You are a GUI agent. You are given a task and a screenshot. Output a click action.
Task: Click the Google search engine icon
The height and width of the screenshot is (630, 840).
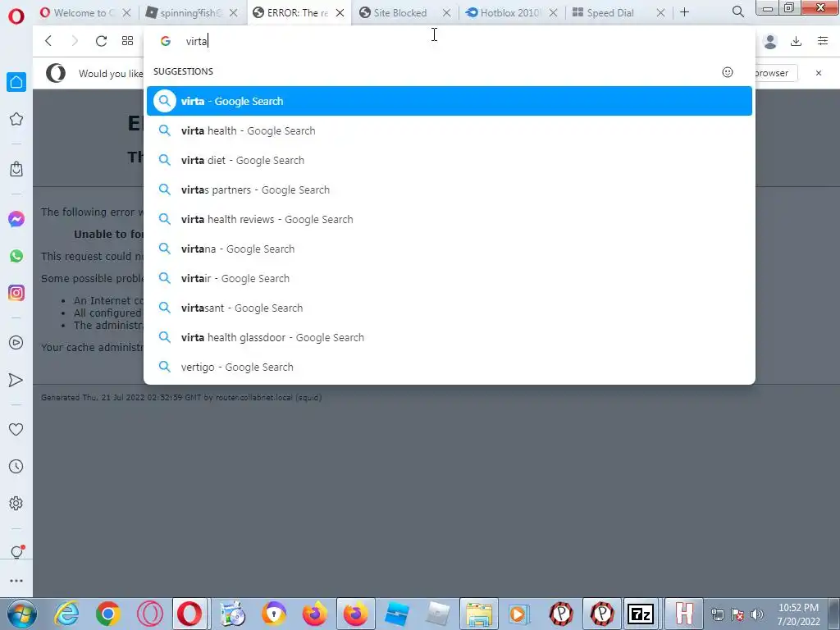click(166, 41)
